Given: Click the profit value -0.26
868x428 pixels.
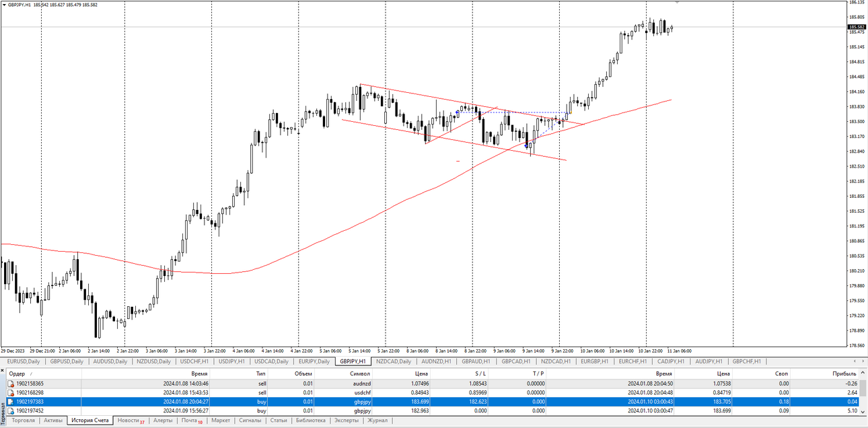Looking at the screenshot, I should [x=851, y=384].
